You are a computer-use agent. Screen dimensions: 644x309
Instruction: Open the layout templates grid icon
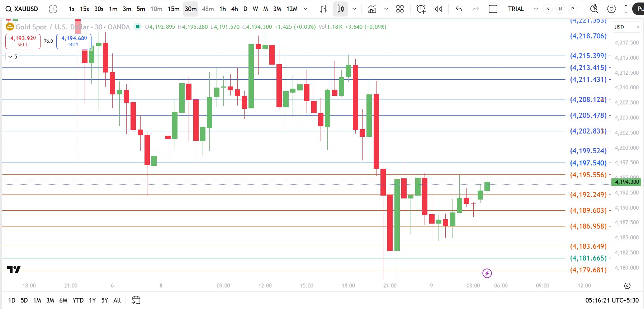click(x=400, y=9)
